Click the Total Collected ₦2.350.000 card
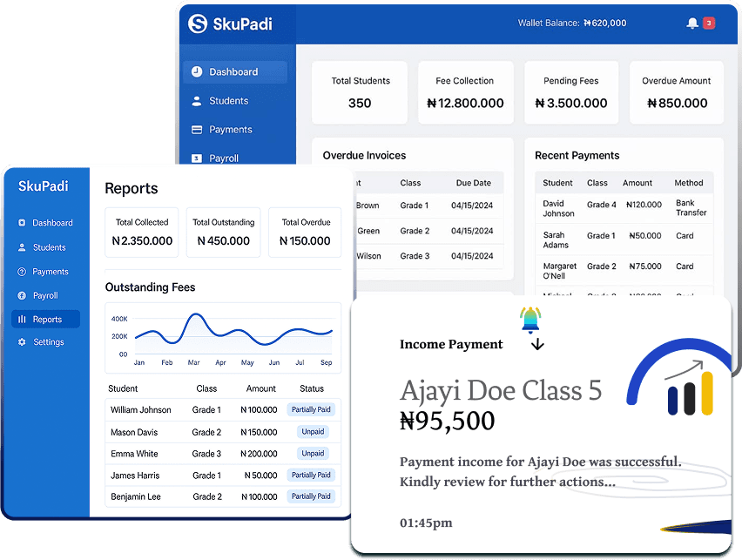This screenshot has height=560, width=742. 141,233
